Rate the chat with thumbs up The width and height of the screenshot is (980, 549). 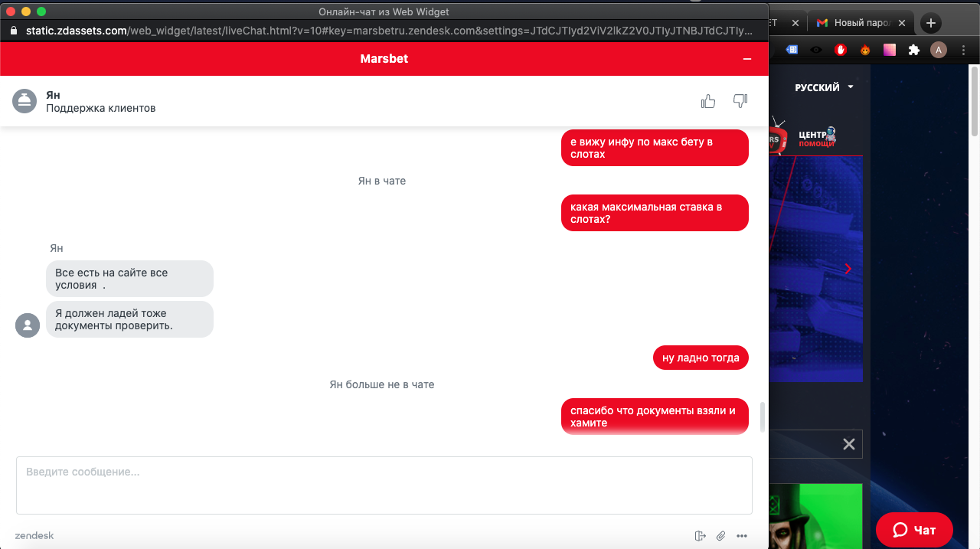point(708,101)
